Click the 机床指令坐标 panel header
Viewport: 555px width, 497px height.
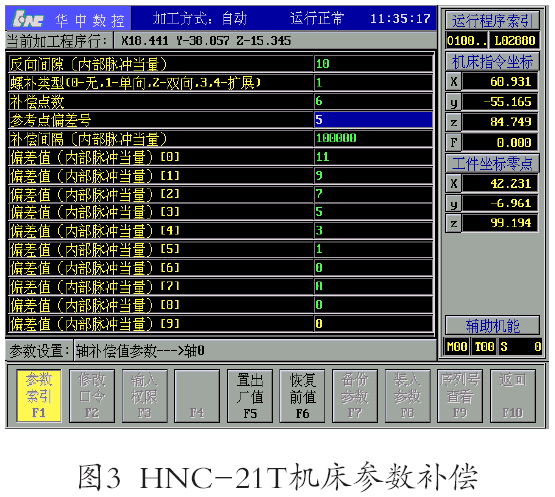(x=492, y=62)
